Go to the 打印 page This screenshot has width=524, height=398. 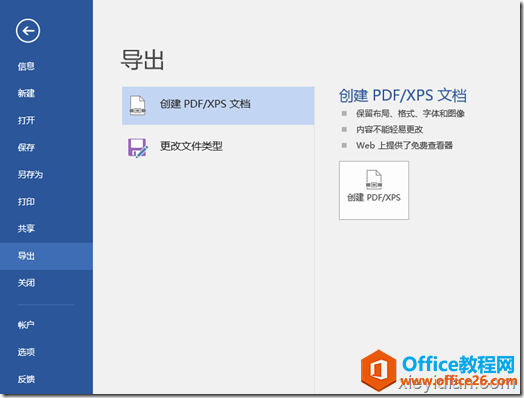(x=46, y=202)
